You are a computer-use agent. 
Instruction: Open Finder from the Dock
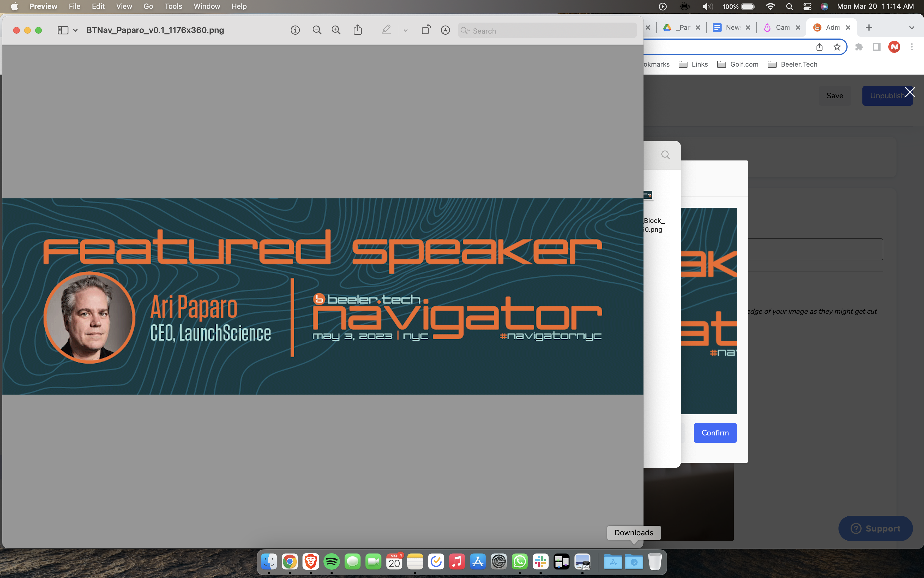[x=269, y=561]
